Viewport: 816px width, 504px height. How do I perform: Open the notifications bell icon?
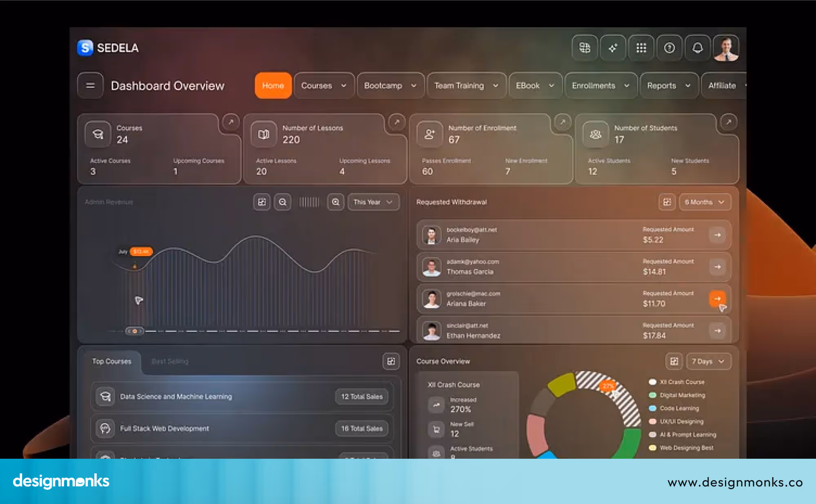coord(697,48)
